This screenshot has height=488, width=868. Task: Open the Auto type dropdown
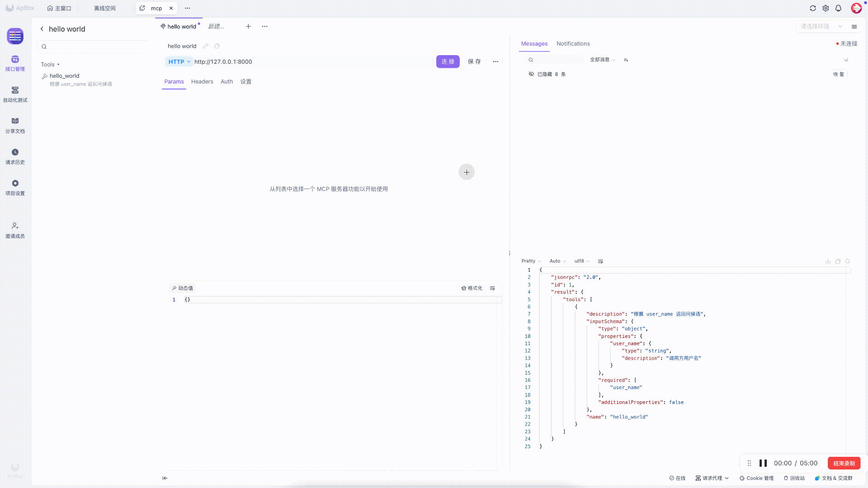558,261
